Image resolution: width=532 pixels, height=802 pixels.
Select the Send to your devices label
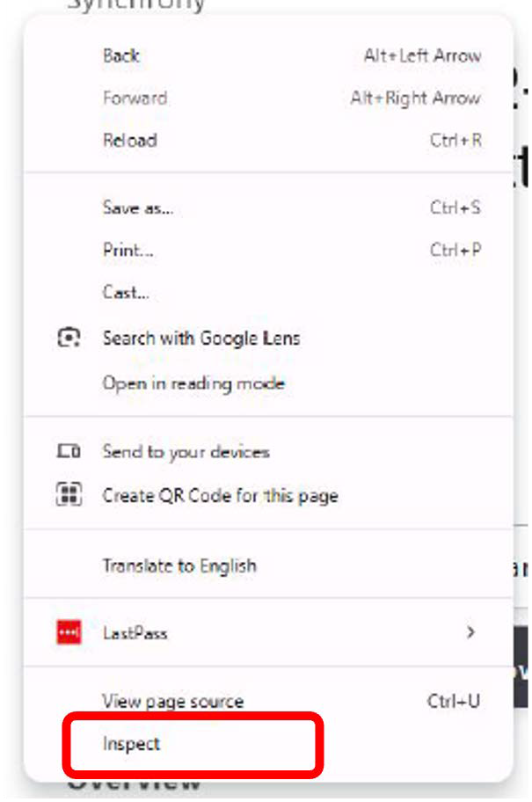coord(186,452)
